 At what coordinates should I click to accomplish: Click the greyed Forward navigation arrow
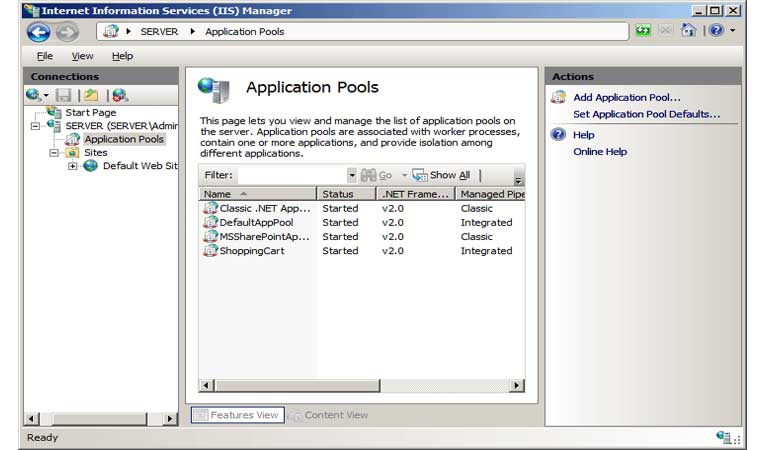(x=67, y=32)
